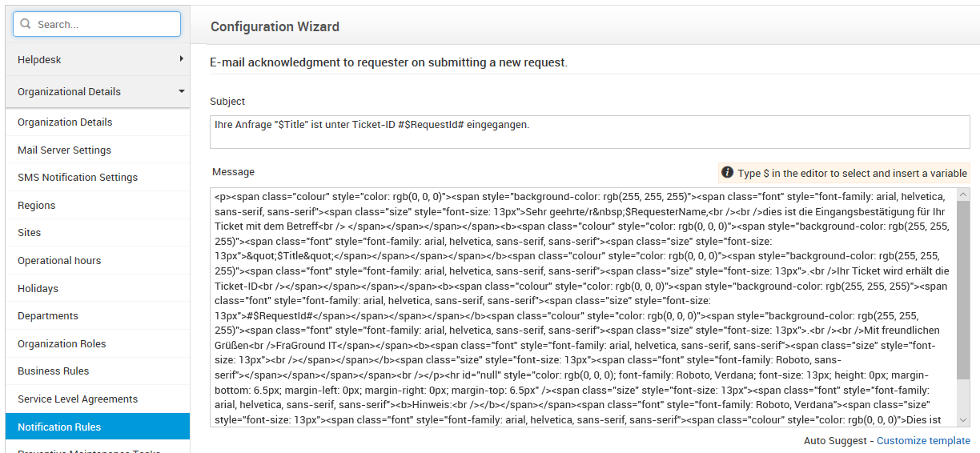Focus the Search input field

[x=104, y=25]
